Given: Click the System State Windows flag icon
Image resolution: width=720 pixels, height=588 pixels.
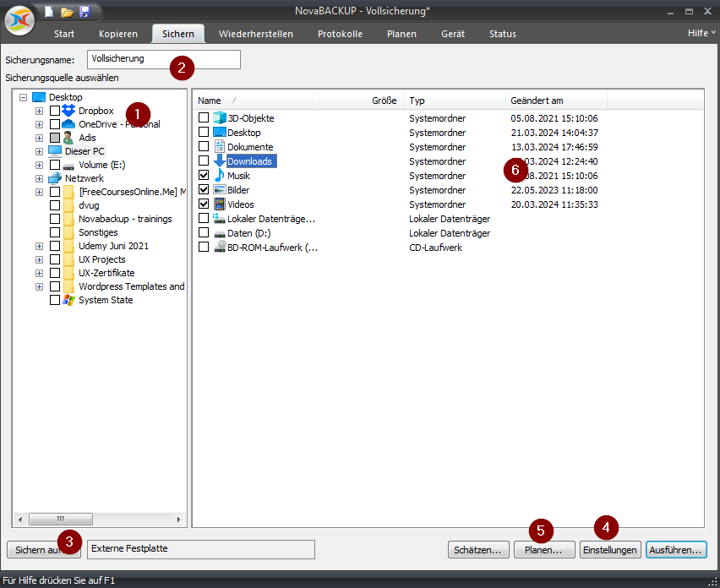Looking at the screenshot, I should click(x=68, y=300).
